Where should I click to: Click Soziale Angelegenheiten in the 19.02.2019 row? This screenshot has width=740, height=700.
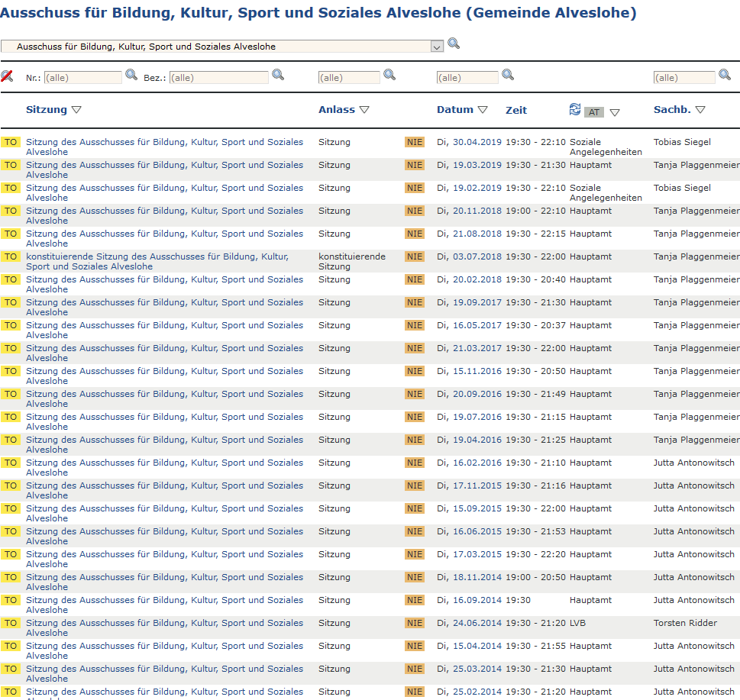point(606,193)
